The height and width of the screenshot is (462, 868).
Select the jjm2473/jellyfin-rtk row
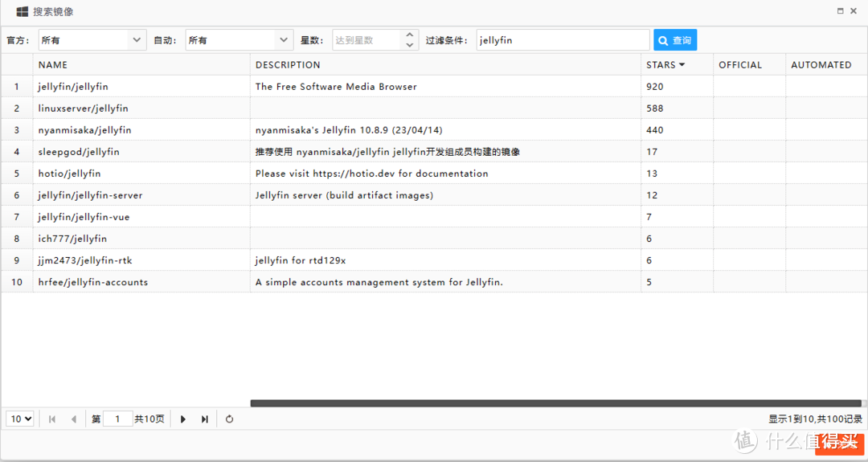click(434, 260)
